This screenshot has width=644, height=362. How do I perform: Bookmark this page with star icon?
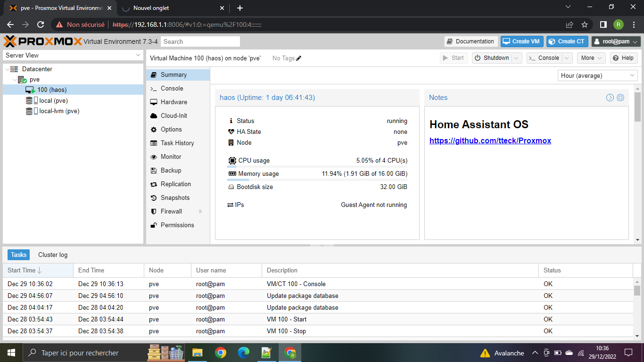point(585,25)
